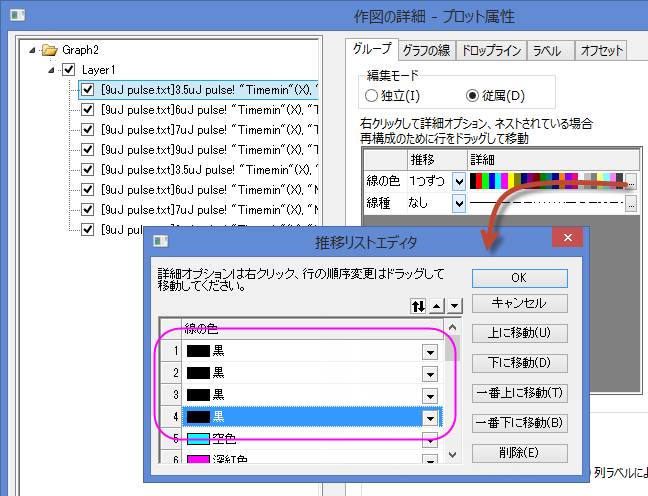Open the 線種 pattern ellipsis button
Screen dimensions: 648x496
pyautogui.click(x=631, y=203)
